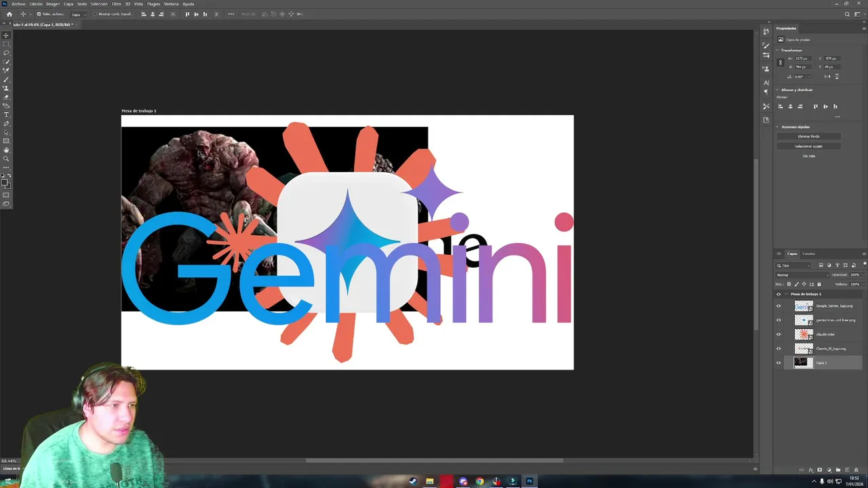Select the Eraser tool
Viewport: 868px width, 488px height.
point(6,97)
